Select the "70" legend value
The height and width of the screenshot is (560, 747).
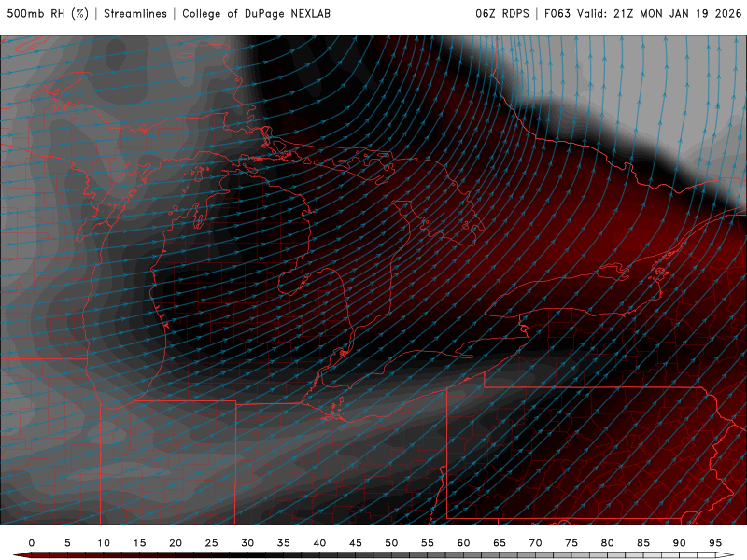pyautogui.click(x=535, y=543)
